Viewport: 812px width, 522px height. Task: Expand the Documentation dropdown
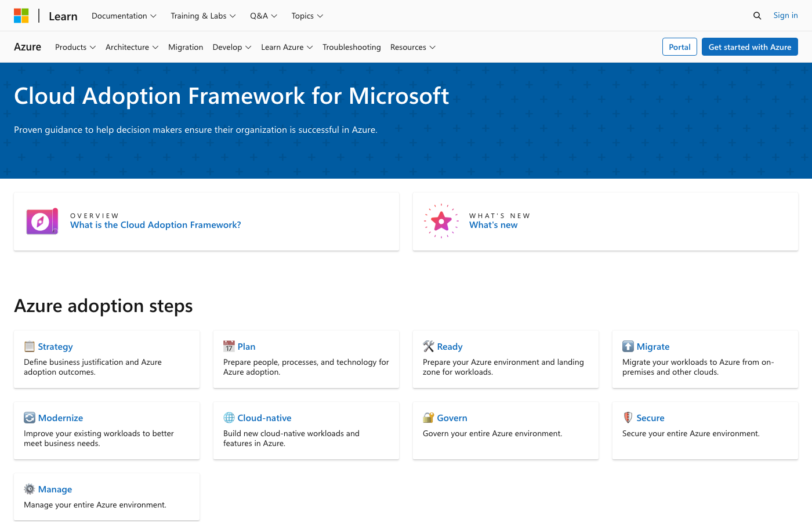tap(124, 16)
